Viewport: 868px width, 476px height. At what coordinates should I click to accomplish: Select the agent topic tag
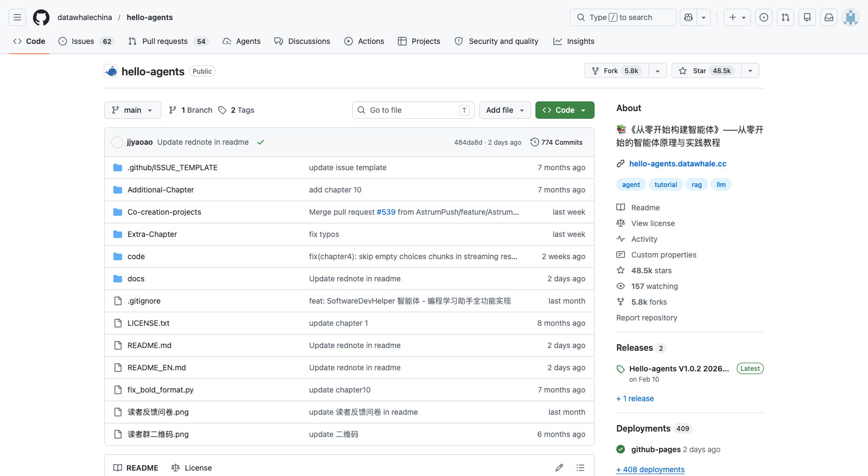pyautogui.click(x=631, y=185)
